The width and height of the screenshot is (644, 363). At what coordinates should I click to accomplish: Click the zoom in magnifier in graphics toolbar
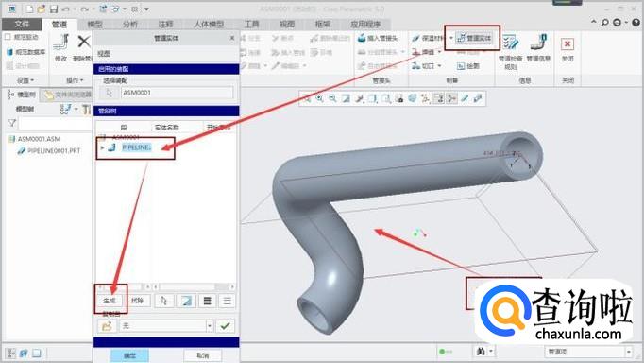click(x=319, y=98)
